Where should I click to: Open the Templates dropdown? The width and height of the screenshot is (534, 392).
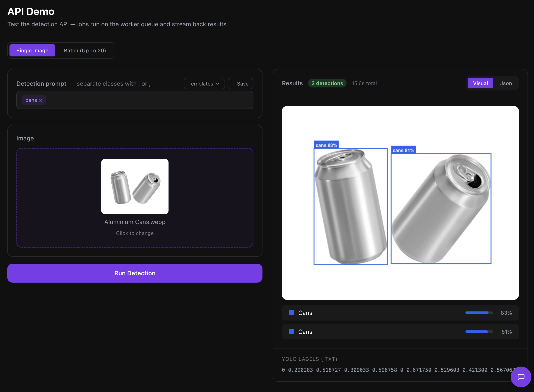[204, 84]
